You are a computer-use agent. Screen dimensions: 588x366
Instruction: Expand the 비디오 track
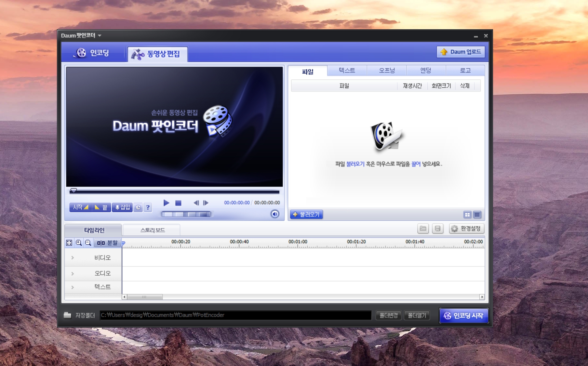pos(73,258)
